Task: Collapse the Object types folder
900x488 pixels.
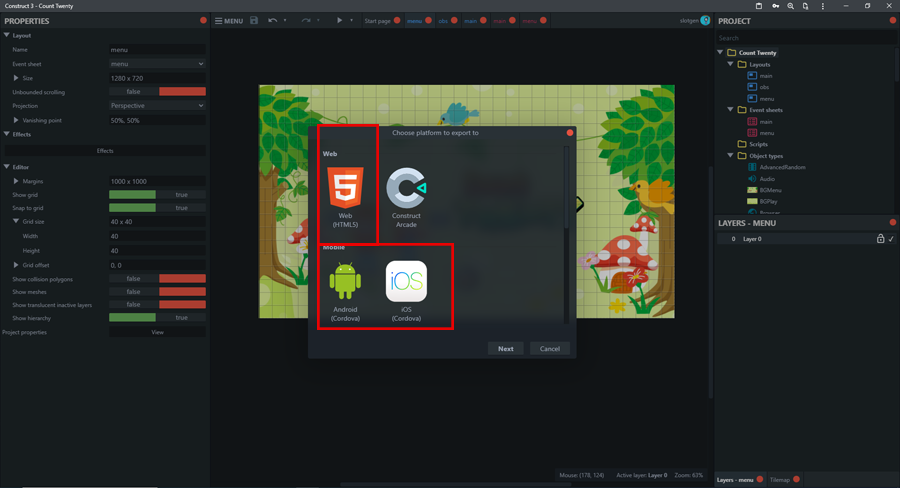Action: [x=731, y=156]
